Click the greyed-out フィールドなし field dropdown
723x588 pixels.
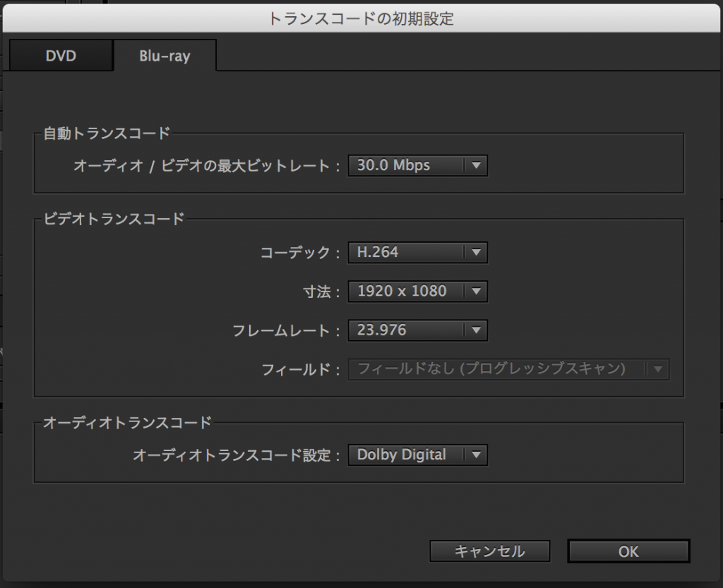[494, 368]
